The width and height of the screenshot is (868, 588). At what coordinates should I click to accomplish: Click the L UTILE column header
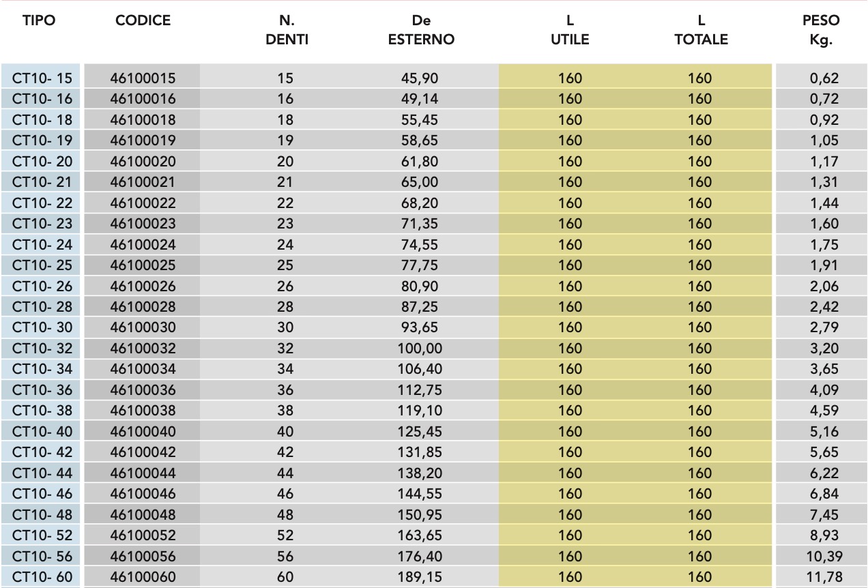pos(570,30)
